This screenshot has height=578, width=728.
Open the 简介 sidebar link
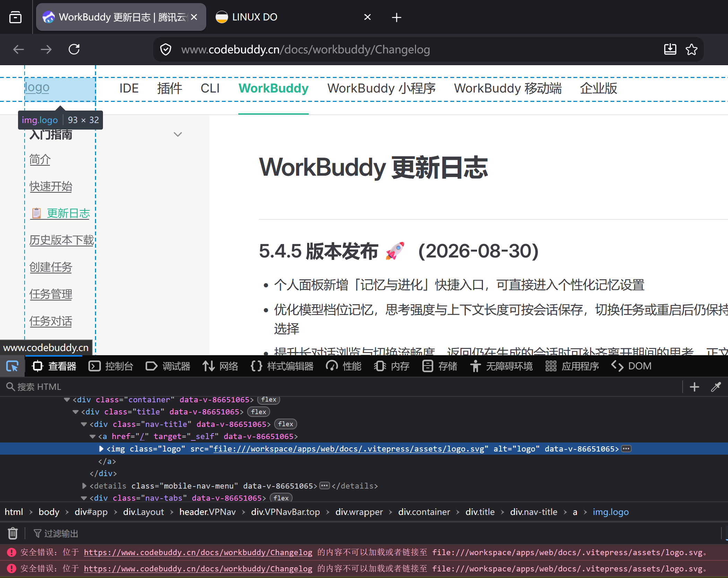(40, 159)
